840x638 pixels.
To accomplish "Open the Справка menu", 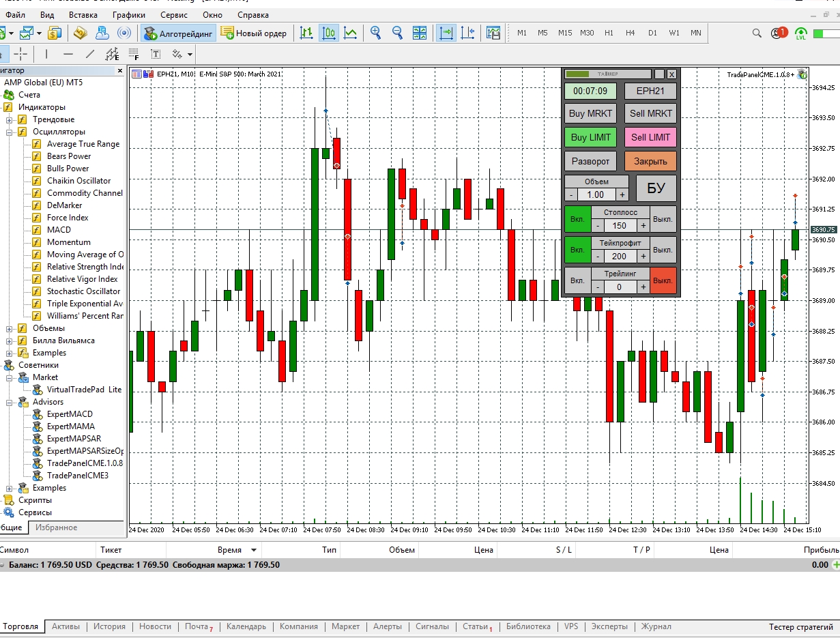I will point(253,14).
